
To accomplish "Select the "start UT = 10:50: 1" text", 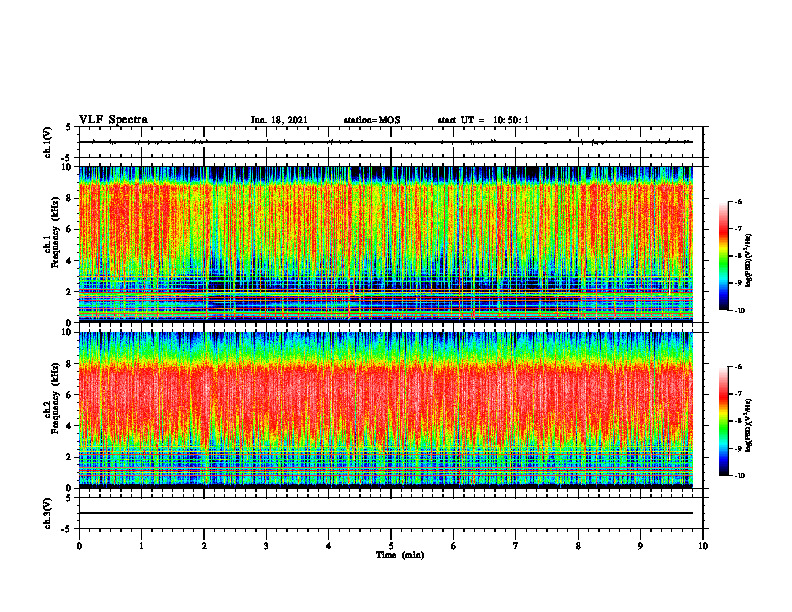I will (x=483, y=120).
